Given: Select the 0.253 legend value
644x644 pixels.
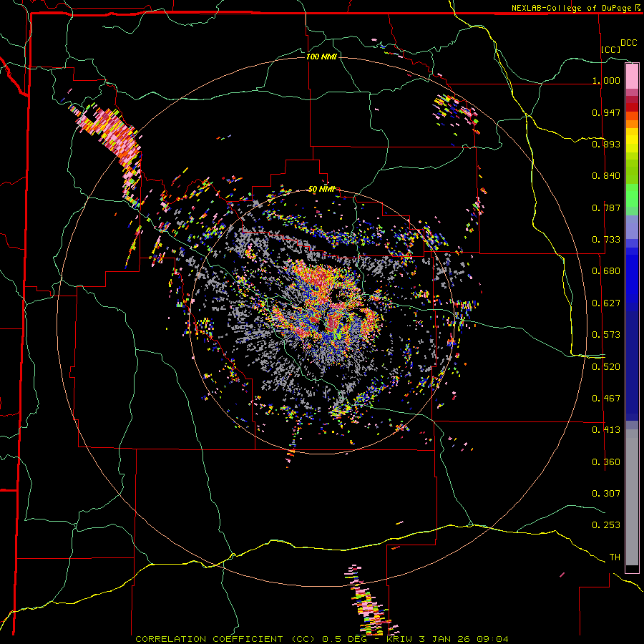Looking at the screenshot, I should point(606,525).
